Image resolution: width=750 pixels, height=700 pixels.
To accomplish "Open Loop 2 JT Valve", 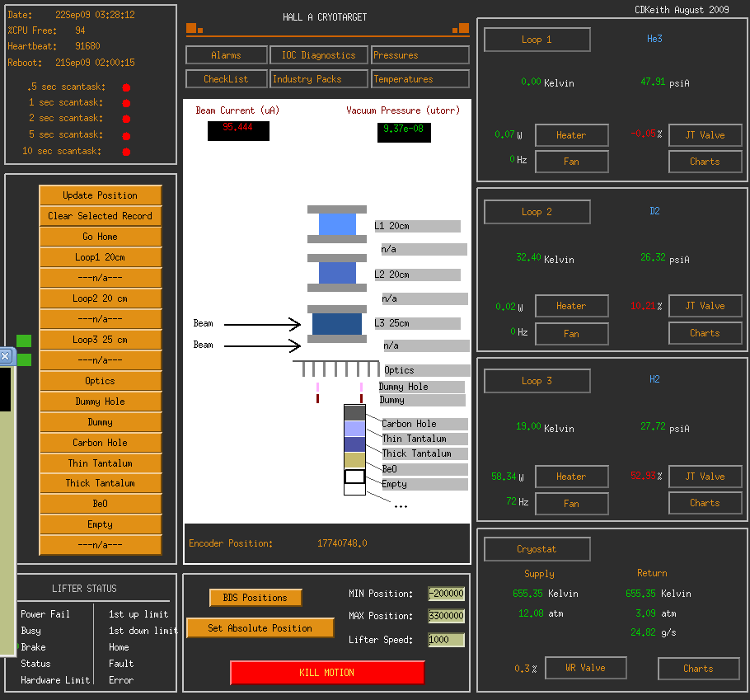I will click(x=705, y=306).
